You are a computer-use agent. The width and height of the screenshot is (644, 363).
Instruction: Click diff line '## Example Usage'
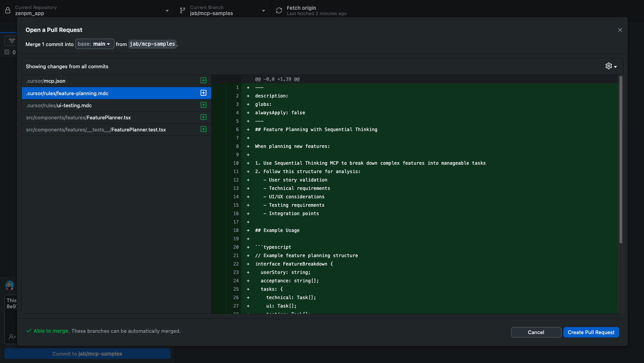point(277,230)
